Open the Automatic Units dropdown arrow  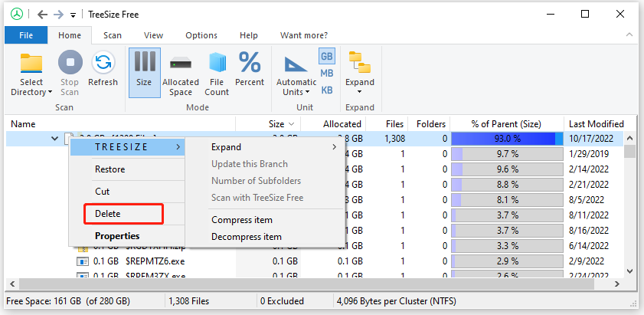tap(307, 92)
